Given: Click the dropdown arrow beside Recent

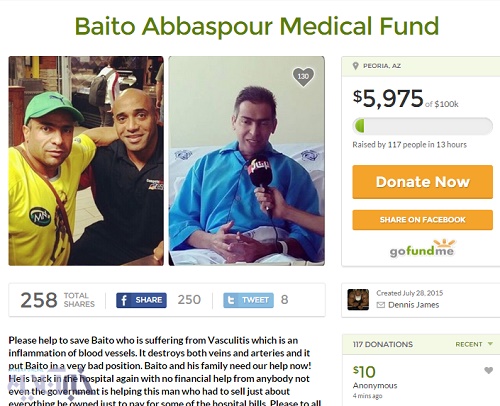Looking at the screenshot, I should pyautogui.click(x=490, y=344).
